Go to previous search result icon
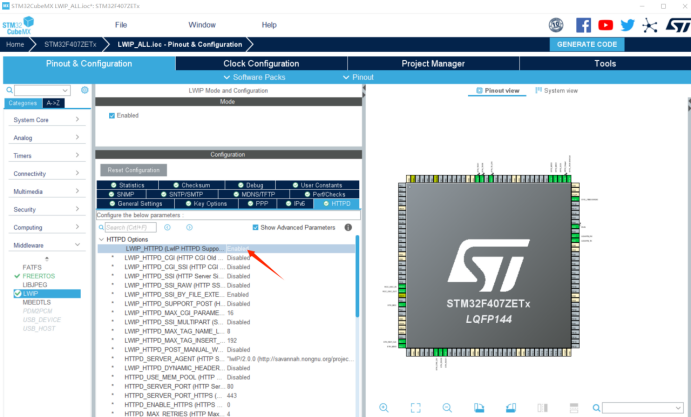 (x=167, y=227)
